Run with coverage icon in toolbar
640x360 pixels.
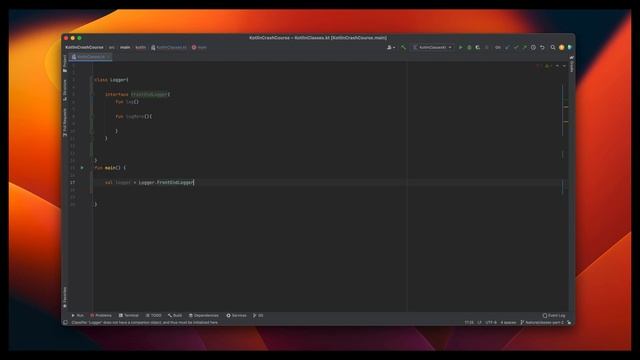pyautogui.click(x=478, y=47)
